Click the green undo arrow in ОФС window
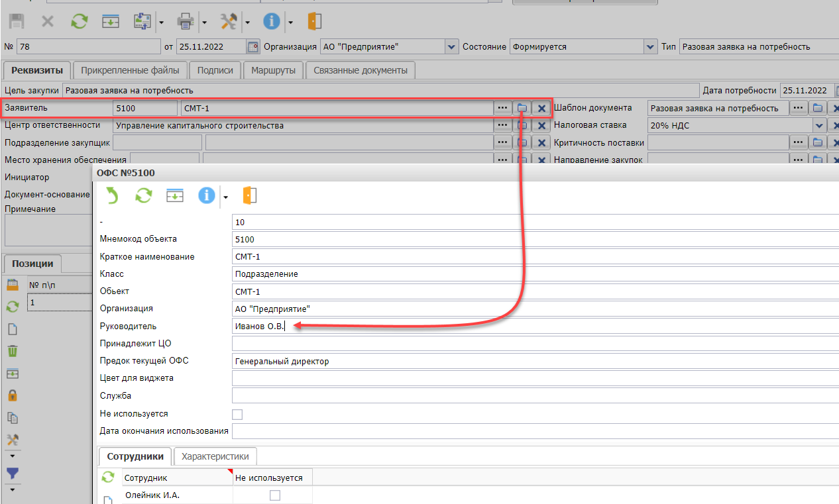Image resolution: width=839 pixels, height=504 pixels. [113, 195]
